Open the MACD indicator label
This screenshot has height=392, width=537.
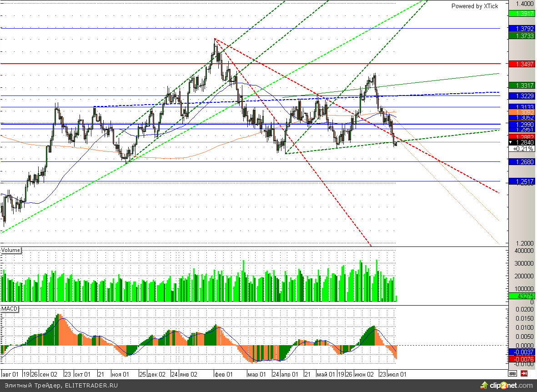click(x=10, y=308)
